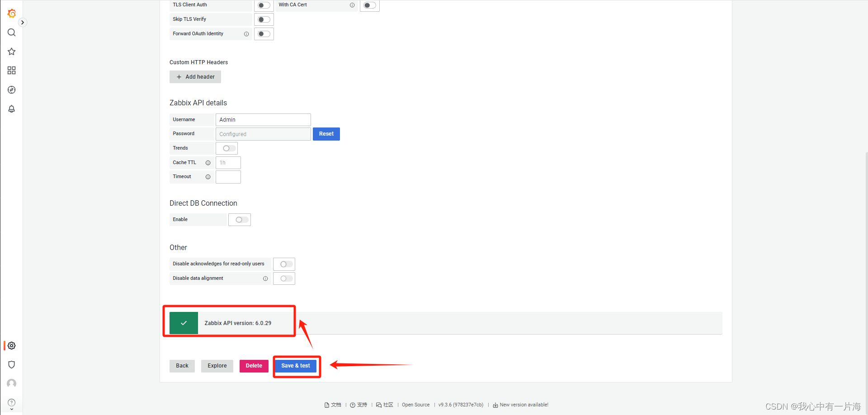Open Starred dashboards star icon
The width and height of the screenshot is (868, 415).
12,52
